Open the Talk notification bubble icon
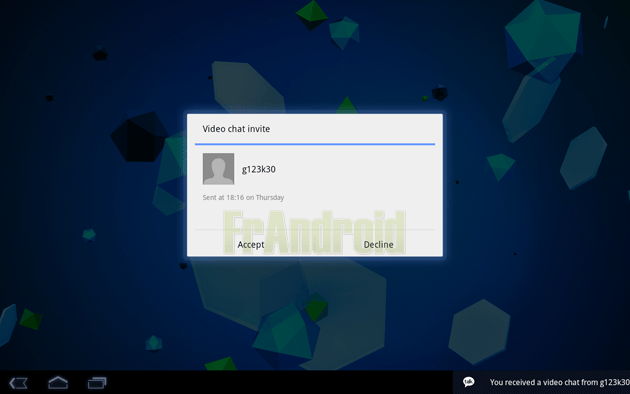 click(468, 382)
